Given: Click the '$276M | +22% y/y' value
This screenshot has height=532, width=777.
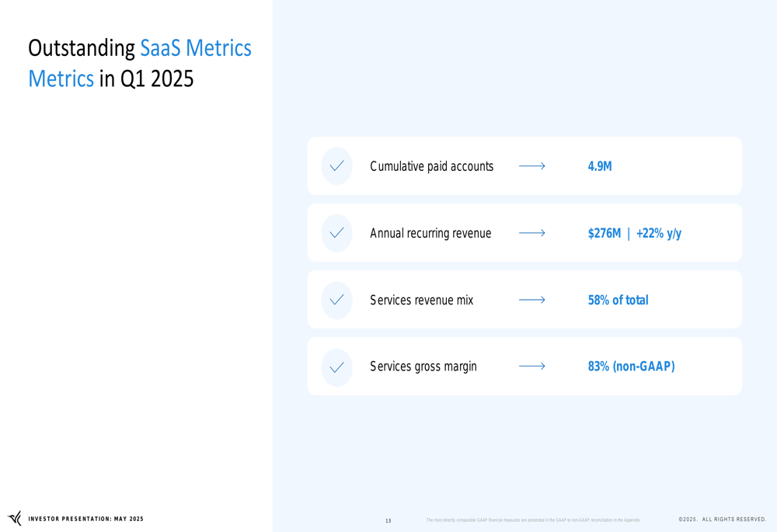Looking at the screenshot, I should pyautogui.click(x=634, y=233).
